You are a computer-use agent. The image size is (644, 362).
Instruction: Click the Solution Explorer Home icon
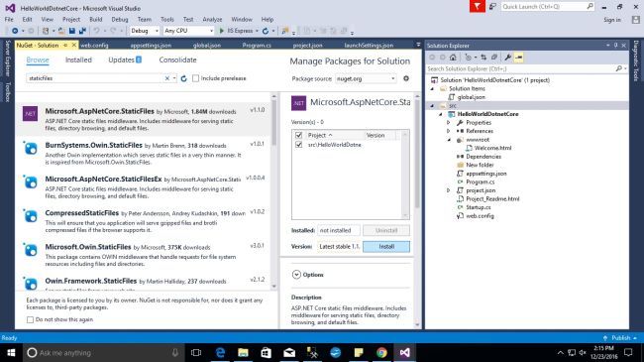pyautogui.click(x=453, y=58)
